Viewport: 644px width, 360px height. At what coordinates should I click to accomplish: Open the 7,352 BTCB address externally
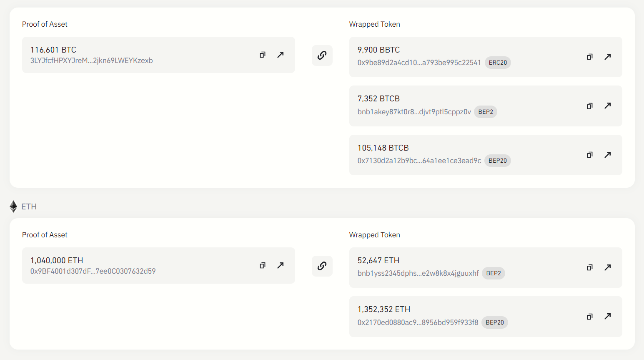pos(608,106)
